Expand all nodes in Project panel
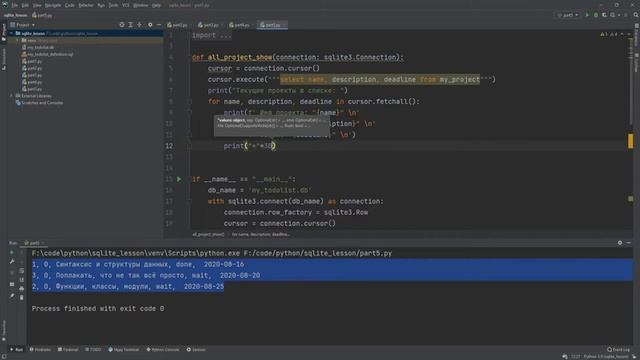The image size is (640, 360). tap(131, 25)
